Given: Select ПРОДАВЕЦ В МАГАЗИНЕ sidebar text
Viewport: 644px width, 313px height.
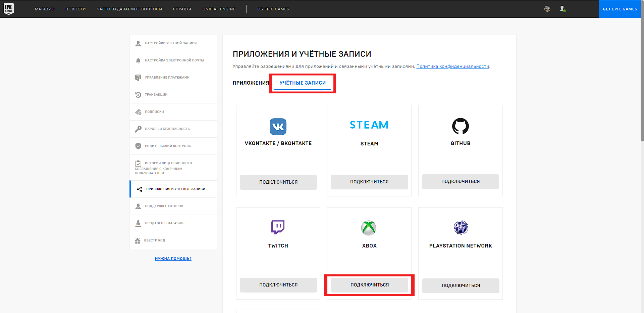Looking at the screenshot, I should coord(165,223).
